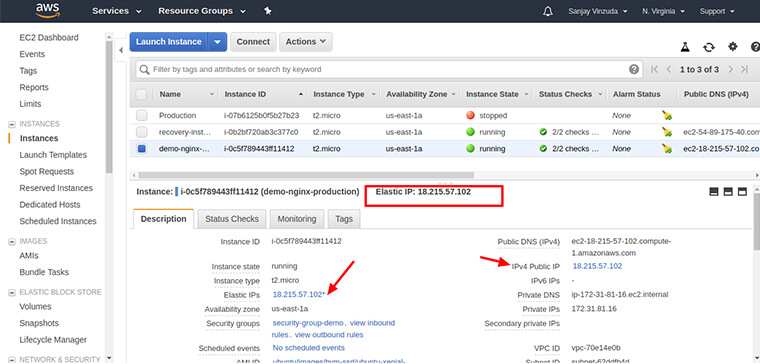Click alarm icon for Production row

click(x=667, y=115)
